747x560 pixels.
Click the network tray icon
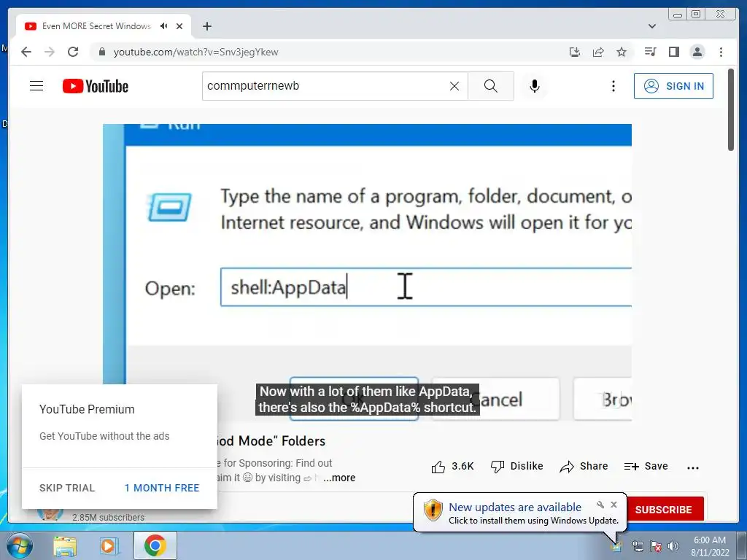pyautogui.click(x=638, y=545)
